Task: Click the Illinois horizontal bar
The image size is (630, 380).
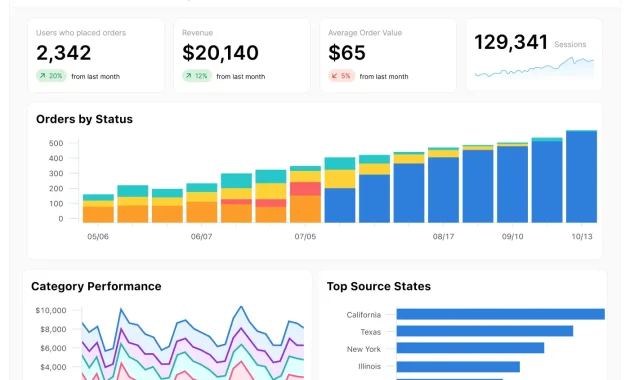Action: [x=458, y=367]
